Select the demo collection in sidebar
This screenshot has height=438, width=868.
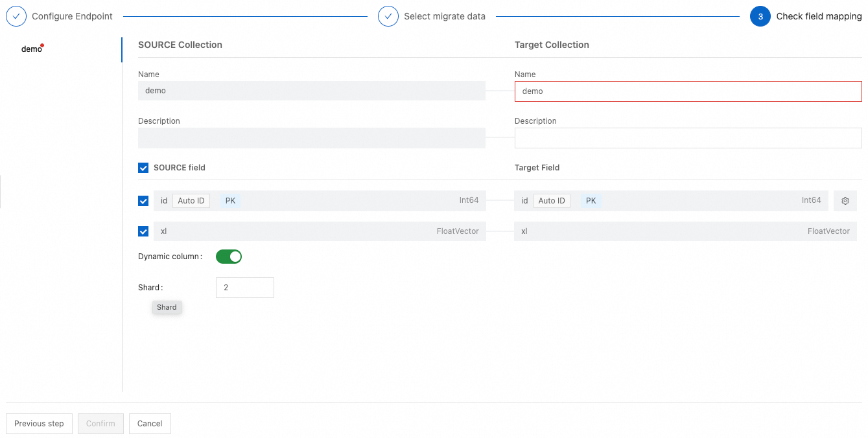click(32, 49)
